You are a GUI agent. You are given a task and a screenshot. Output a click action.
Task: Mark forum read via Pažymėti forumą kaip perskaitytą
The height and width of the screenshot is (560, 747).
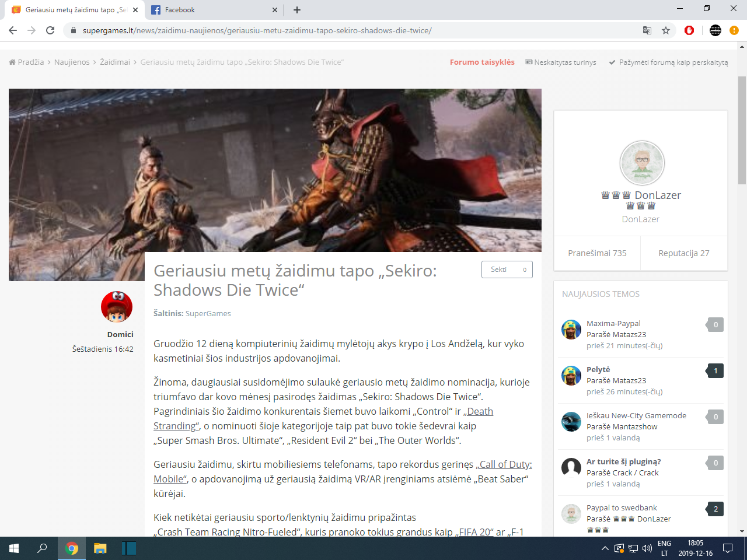[x=668, y=62]
